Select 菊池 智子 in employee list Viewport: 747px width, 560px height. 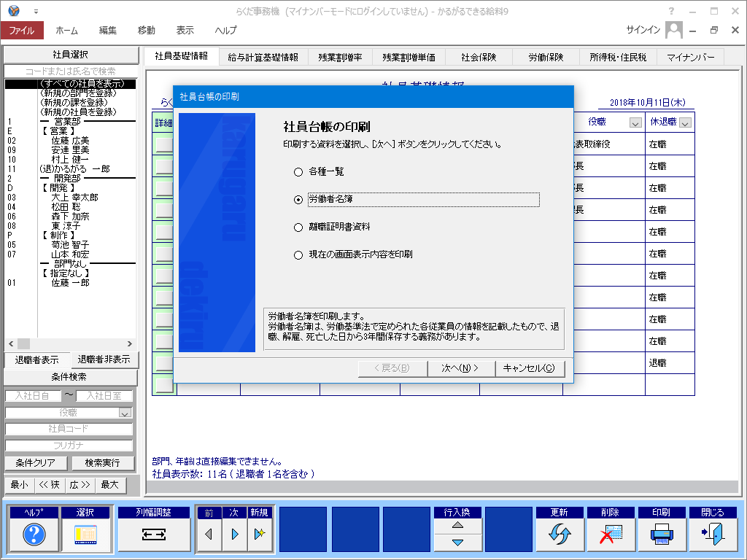click(70, 245)
